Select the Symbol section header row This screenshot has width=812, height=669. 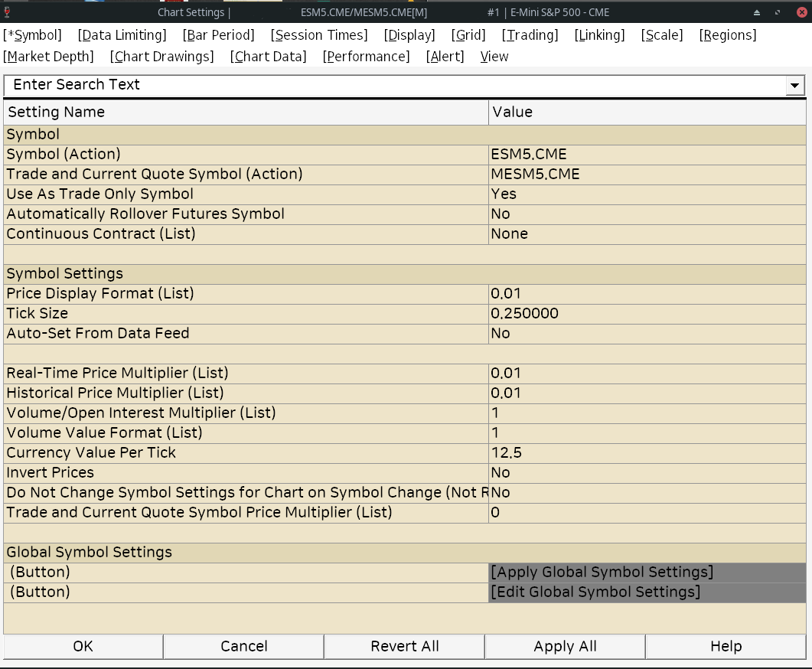(x=405, y=135)
